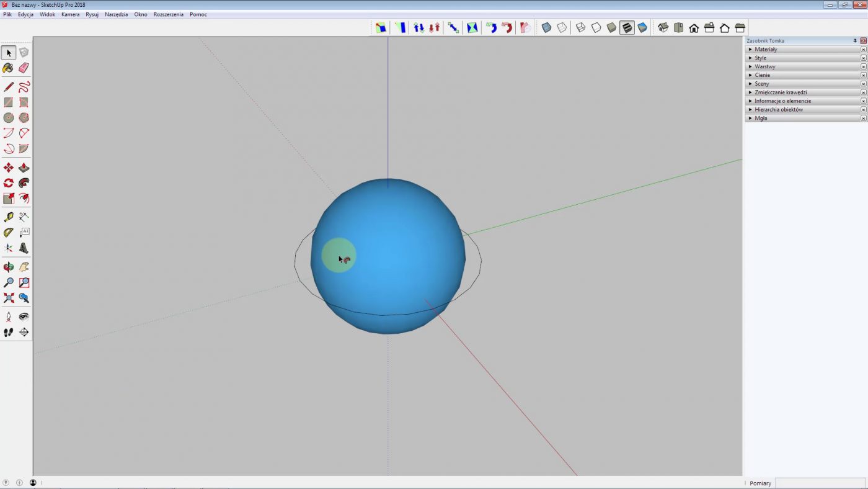Viewport: 868px width, 489px height.
Task: Select the Push/Pull tool
Action: 24,167
